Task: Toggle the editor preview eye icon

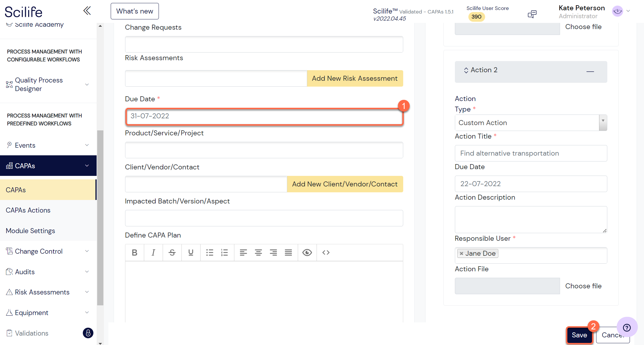Action: 307,253
